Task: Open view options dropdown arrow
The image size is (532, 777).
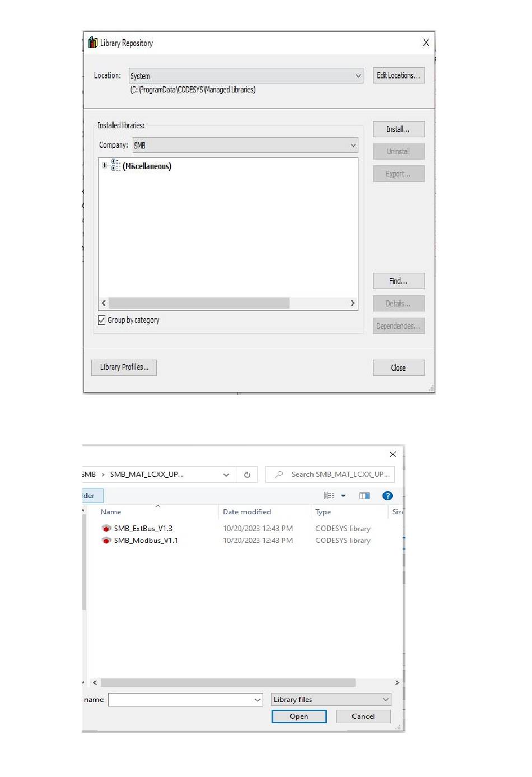Action: 343,496
